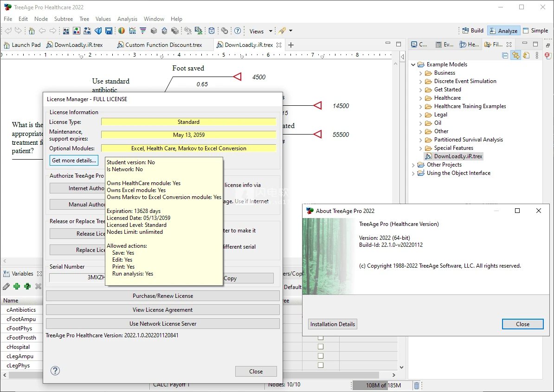Click the question mark icon in License Manager
The width and height of the screenshot is (554, 392).
55,371
